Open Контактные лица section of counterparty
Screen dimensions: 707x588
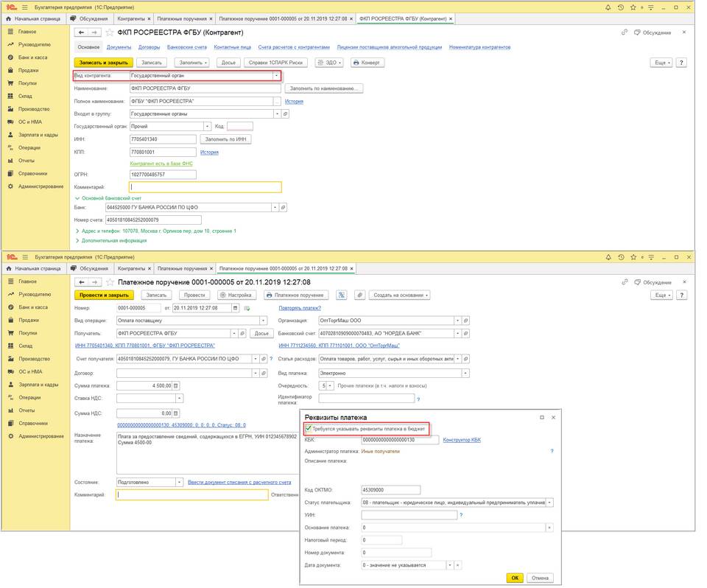point(232,47)
